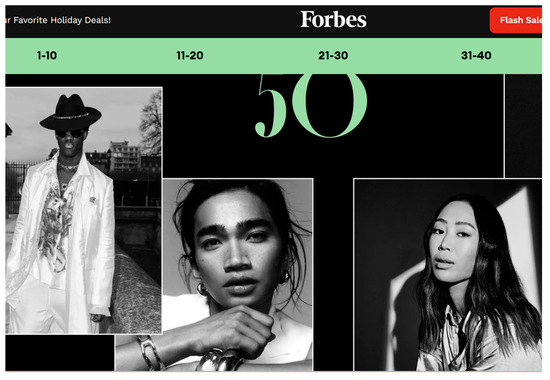This screenshot has height=380, width=550.
Task: Open the Favorite Holiday Deals link
Action: click(58, 20)
